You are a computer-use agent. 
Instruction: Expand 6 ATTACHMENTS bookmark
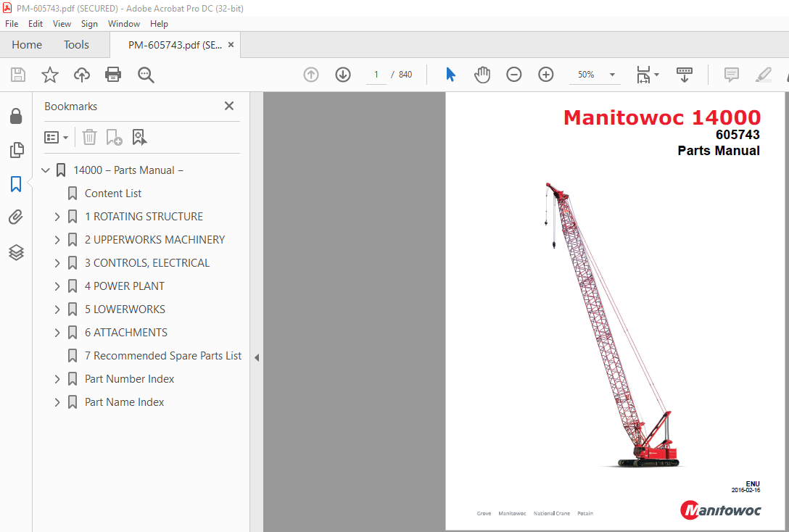(x=57, y=333)
